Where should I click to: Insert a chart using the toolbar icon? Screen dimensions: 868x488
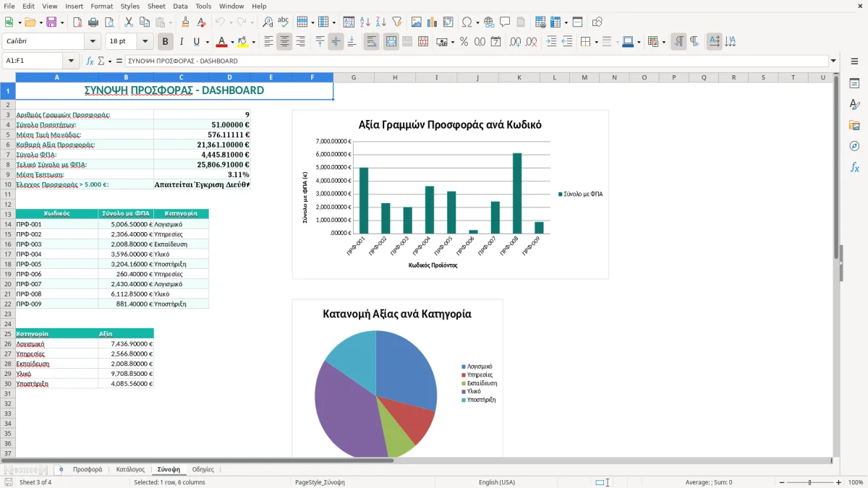(x=432, y=22)
